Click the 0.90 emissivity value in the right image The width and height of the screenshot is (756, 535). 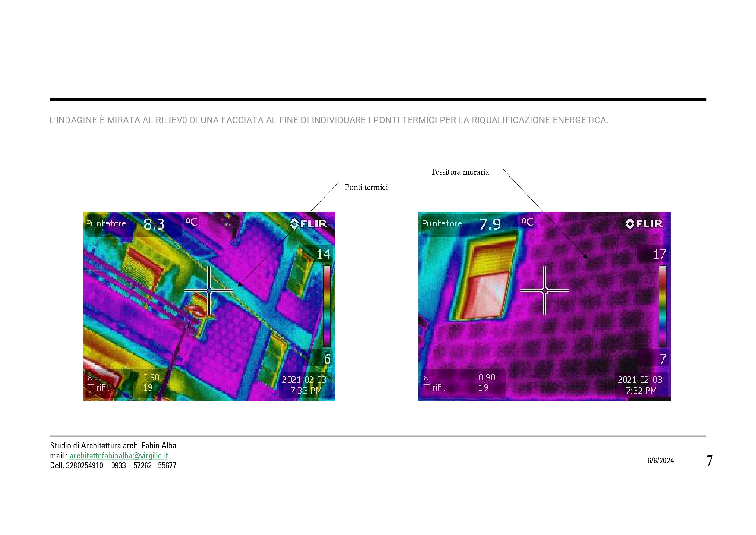487,377
